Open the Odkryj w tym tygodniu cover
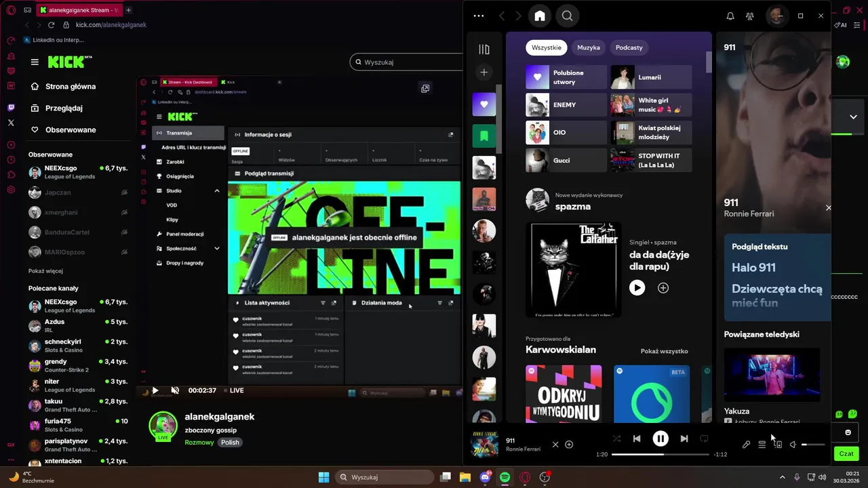The image size is (868, 488). 564,394
